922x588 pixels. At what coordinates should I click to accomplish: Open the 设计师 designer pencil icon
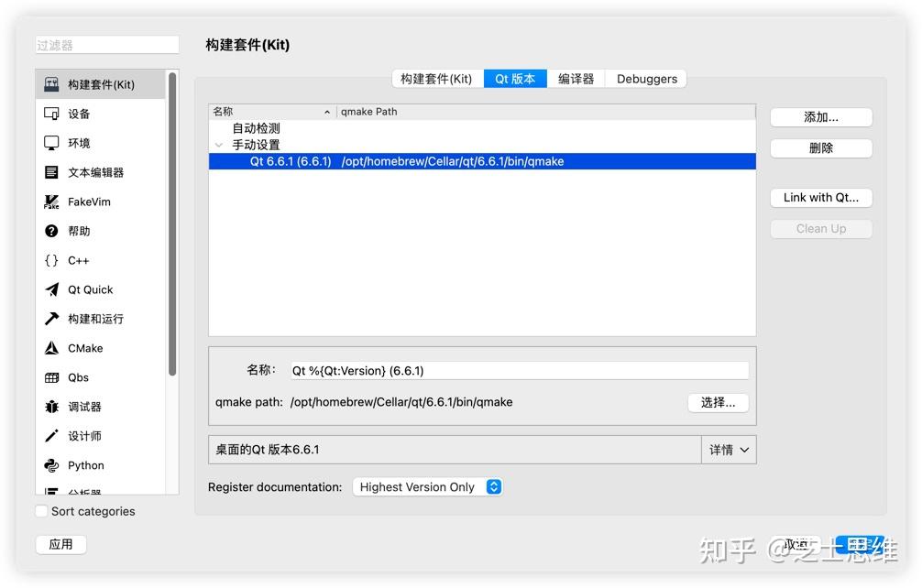pos(51,436)
